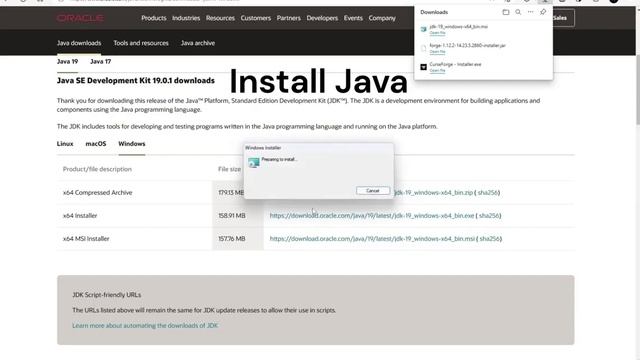Image resolution: width=640 pixels, height=360 pixels.
Task: Click 'Product/file description' column header
Action: click(x=97, y=169)
